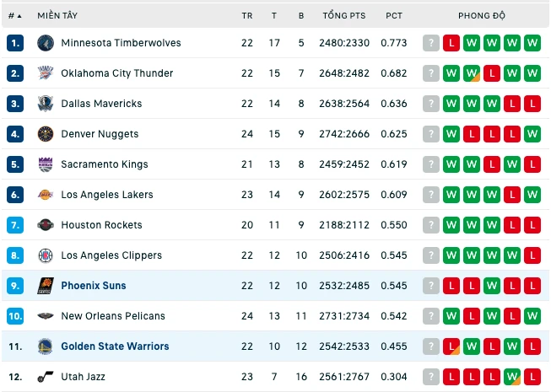Open the Golden State Warriors team link
The width and height of the screenshot is (551, 392).
pyautogui.click(x=115, y=346)
